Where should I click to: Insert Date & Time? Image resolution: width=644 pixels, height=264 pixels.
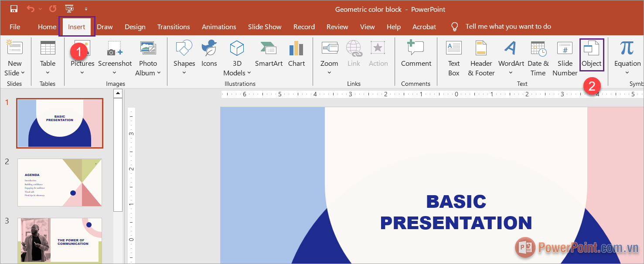pos(538,58)
